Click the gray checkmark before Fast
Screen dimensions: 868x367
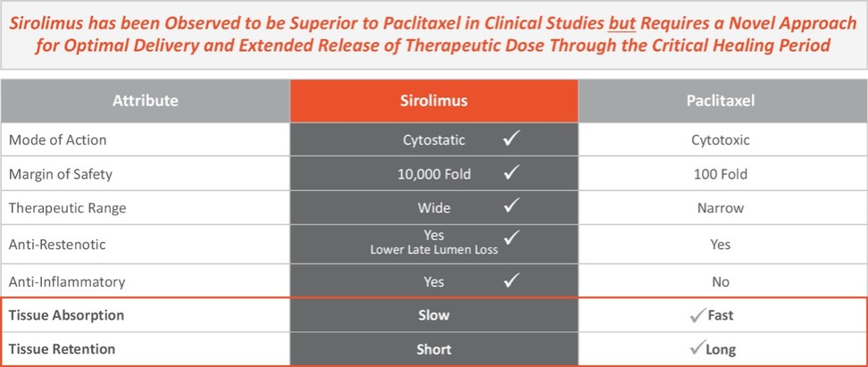point(697,315)
